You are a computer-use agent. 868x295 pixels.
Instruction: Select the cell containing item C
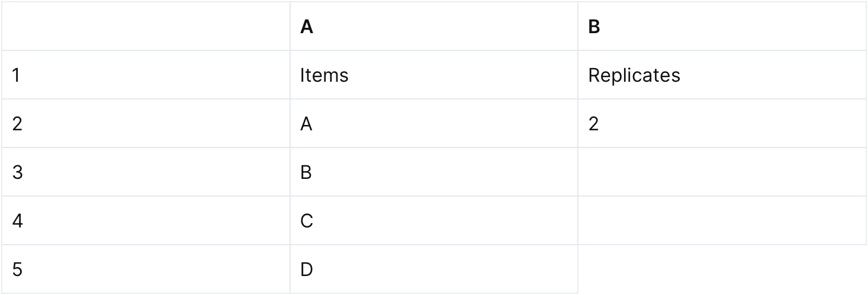pos(433,221)
